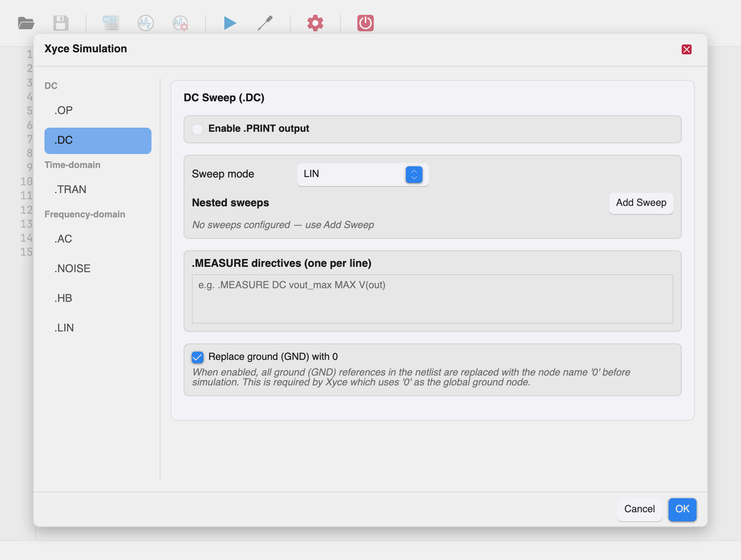741x560 pixels.
Task: Select the .OP analysis item
Action: 98,110
